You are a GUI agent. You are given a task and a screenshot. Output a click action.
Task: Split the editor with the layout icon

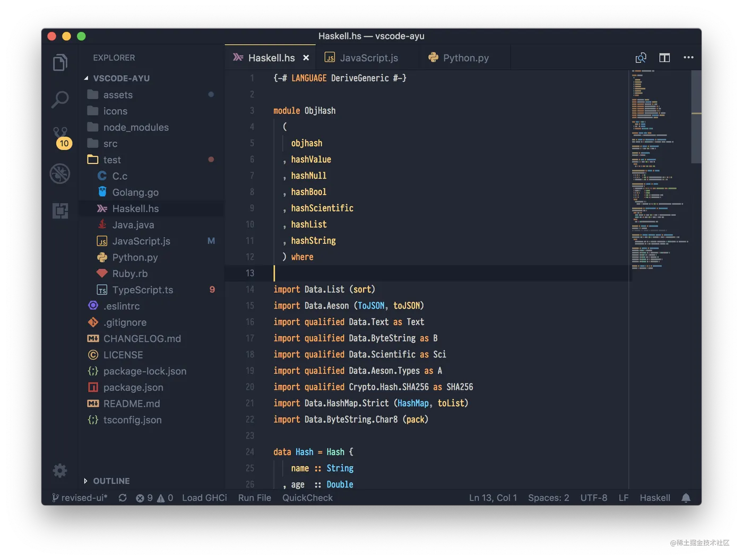[x=664, y=58]
